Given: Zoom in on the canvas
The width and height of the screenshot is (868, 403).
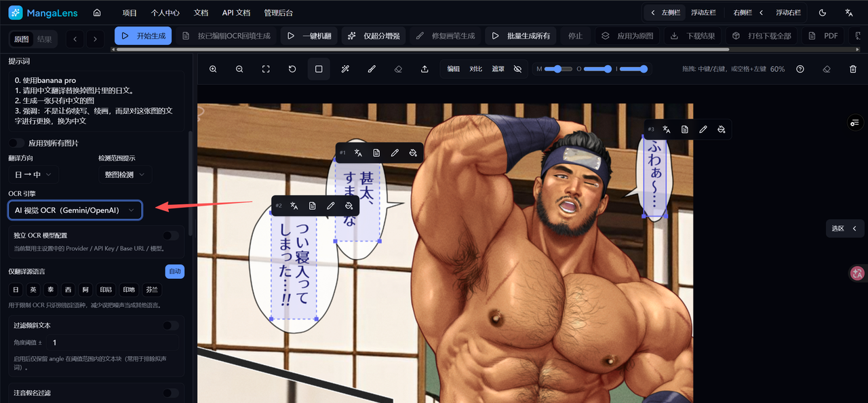Looking at the screenshot, I should (213, 69).
